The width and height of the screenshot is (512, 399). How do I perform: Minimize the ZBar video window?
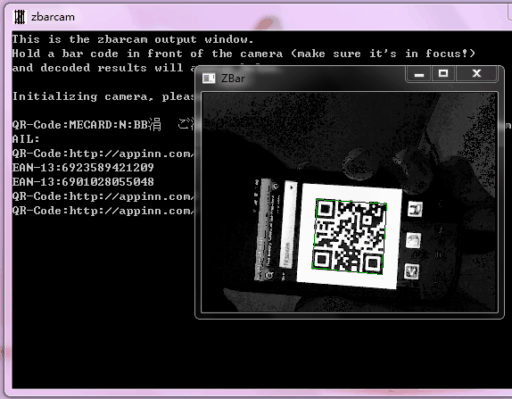coord(419,74)
